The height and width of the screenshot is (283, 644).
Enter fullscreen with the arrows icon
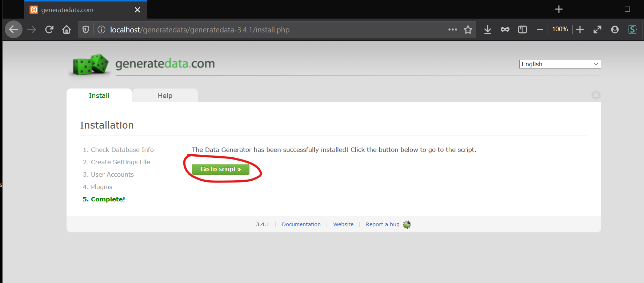point(597,30)
